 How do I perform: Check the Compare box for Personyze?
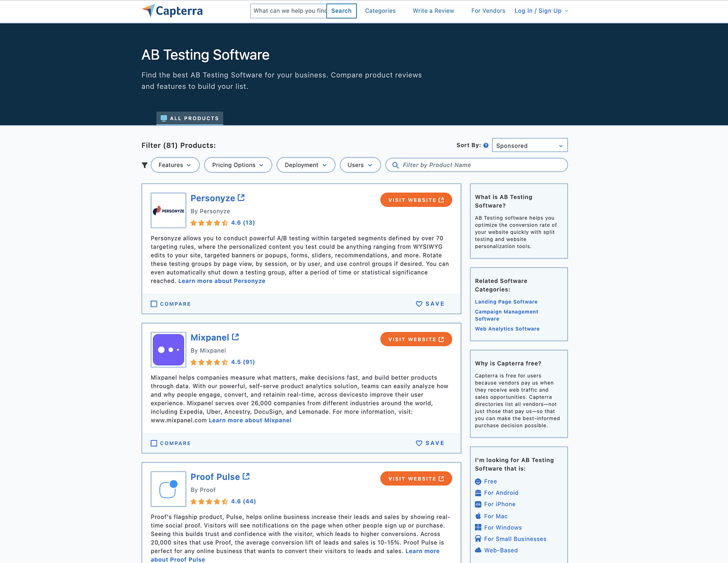click(x=154, y=304)
